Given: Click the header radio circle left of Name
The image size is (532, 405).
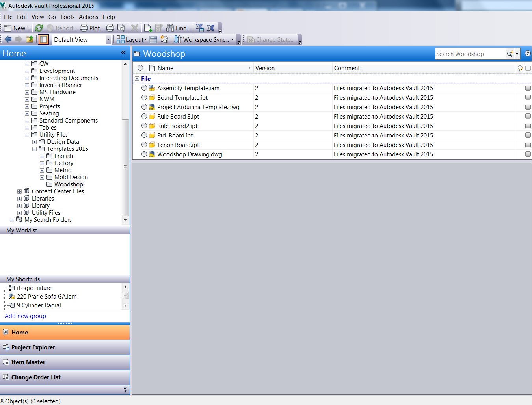Looking at the screenshot, I should click(x=140, y=68).
